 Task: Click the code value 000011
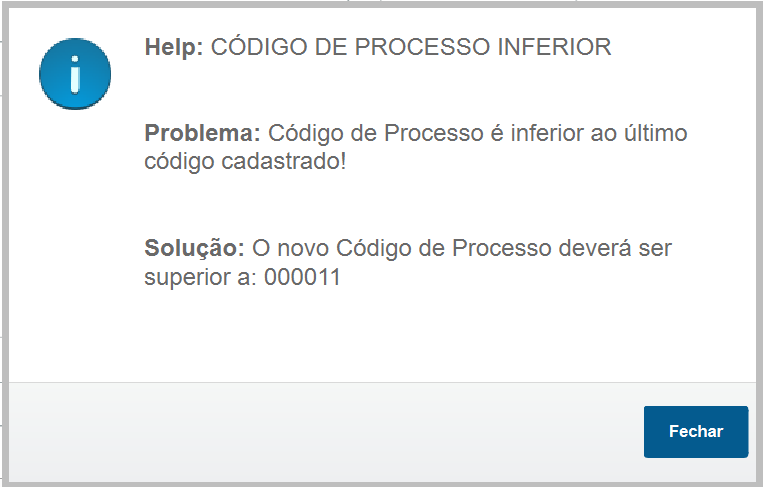click(302, 278)
